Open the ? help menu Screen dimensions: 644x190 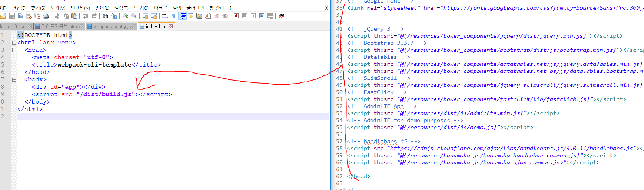pyautogui.click(x=230, y=8)
